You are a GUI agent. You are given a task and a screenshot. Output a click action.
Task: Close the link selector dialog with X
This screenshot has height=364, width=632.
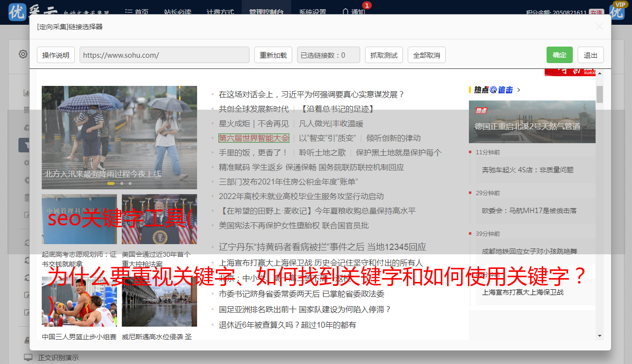click(599, 27)
